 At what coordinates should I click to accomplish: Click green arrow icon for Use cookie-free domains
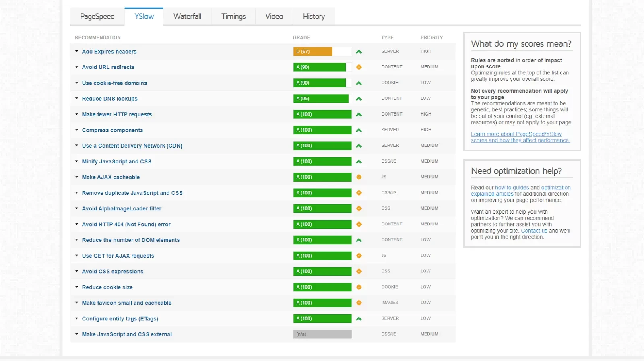tap(359, 83)
